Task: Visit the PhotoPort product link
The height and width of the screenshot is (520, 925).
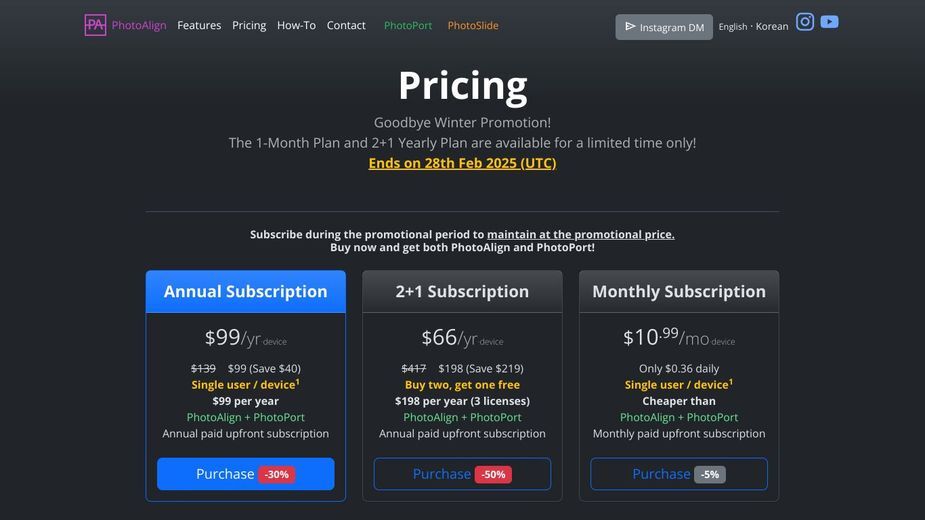Action: 408,25
